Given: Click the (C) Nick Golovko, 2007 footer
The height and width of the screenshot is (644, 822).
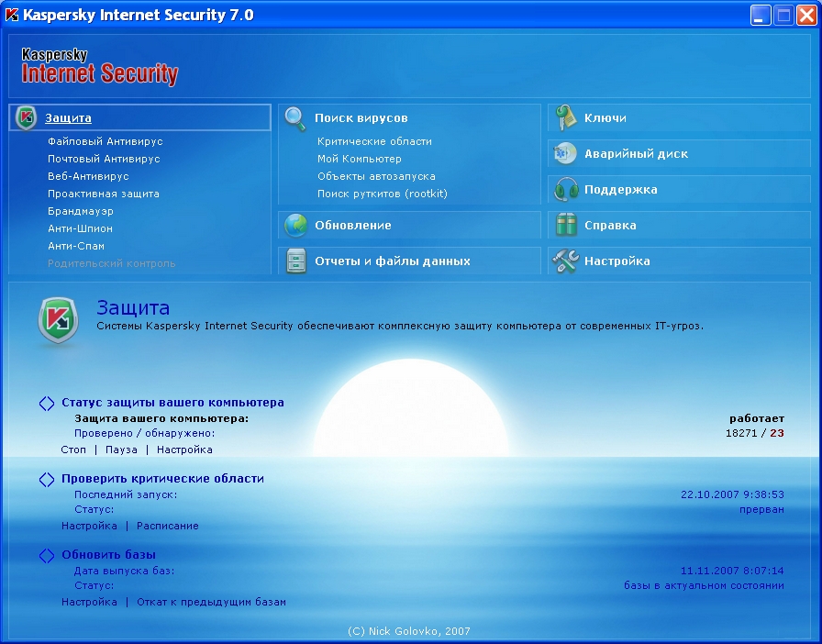Looking at the screenshot, I should point(409,631).
